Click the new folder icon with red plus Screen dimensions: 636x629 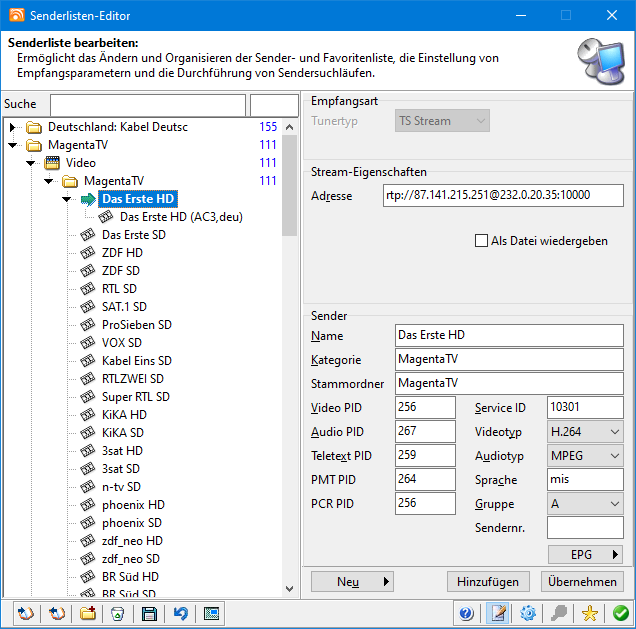pyautogui.click(x=88, y=613)
